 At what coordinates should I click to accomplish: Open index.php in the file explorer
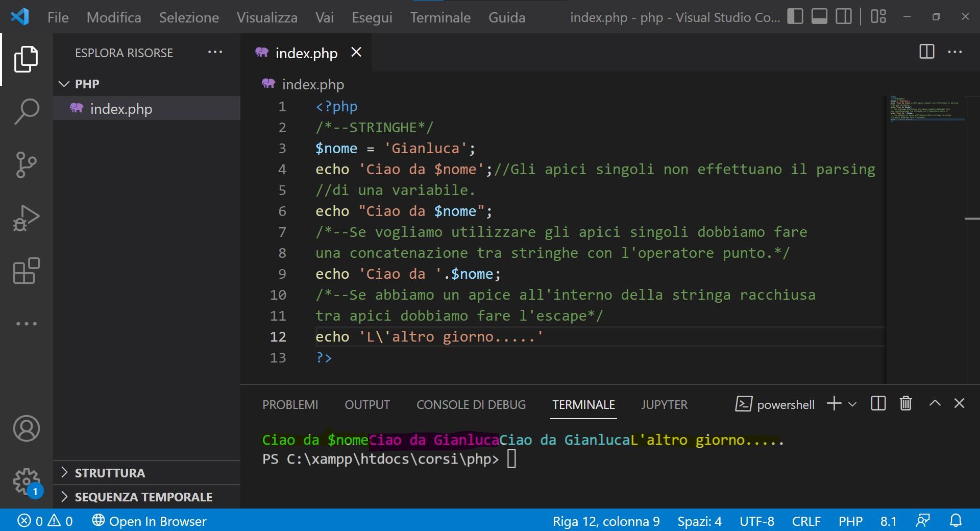pyautogui.click(x=147, y=109)
